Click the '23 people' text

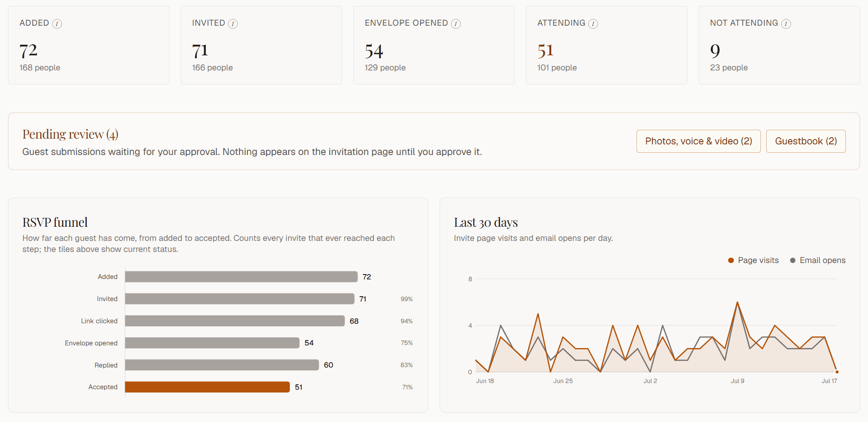pyautogui.click(x=729, y=68)
